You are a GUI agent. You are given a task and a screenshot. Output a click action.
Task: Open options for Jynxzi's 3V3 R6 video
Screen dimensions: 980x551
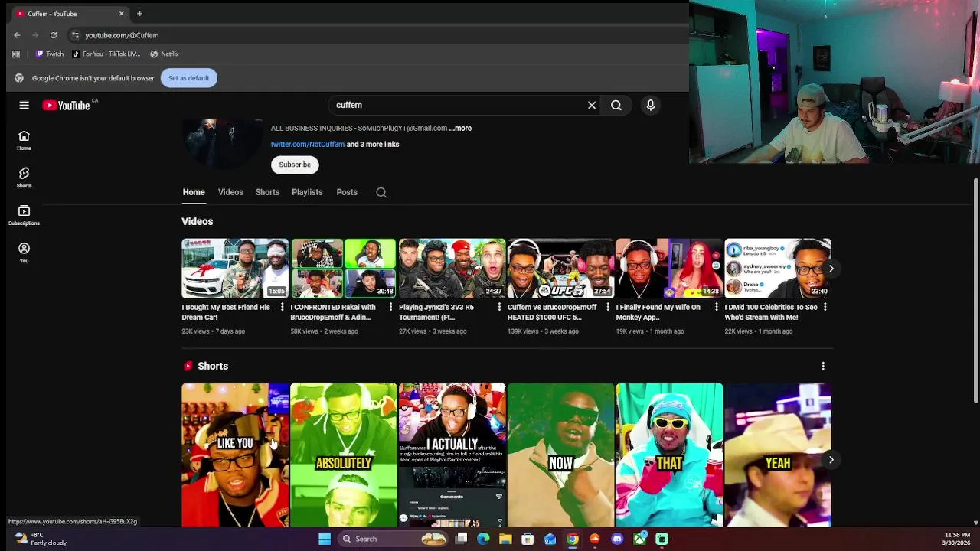coord(499,308)
